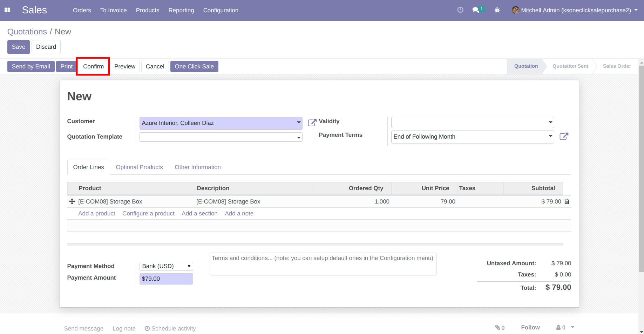The image size is (644, 334).
Task: Open payment terms external link icon
Action: click(564, 136)
